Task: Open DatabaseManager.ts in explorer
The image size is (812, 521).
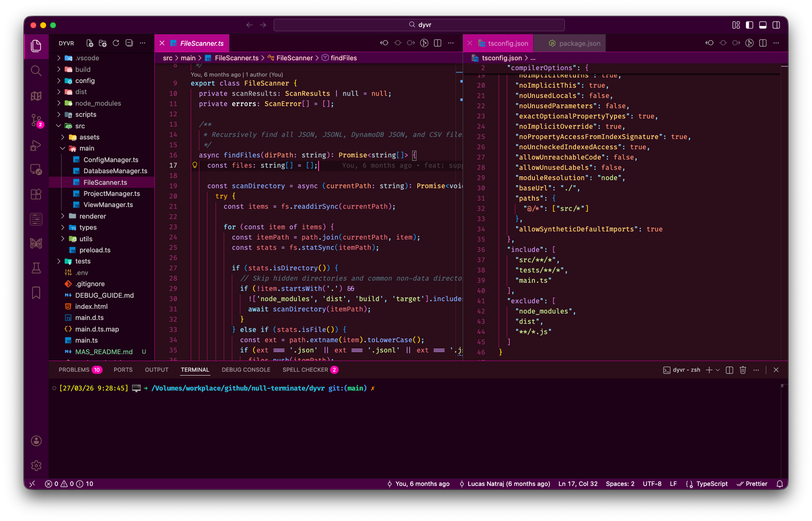Action: [102, 171]
